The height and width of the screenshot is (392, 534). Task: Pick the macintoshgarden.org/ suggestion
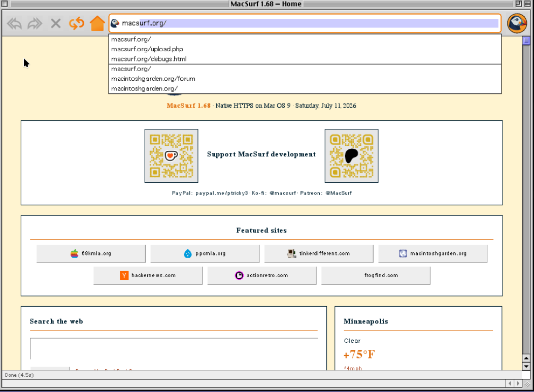pyautogui.click(x=305, y=88)
